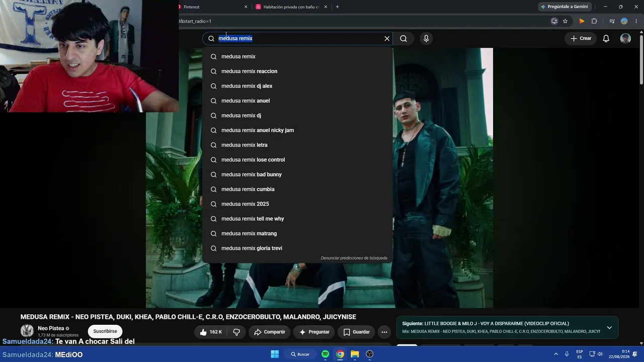Viewport: 644px width, 362px height.
Task: Open more actions three-dot menu
Action: pyautogui.click(x=384, y=332)
